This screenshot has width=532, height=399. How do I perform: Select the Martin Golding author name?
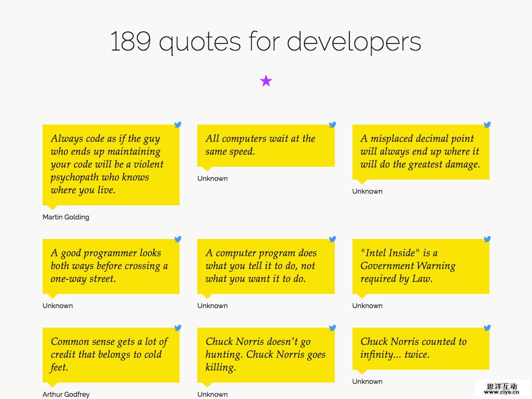point(66,217)
